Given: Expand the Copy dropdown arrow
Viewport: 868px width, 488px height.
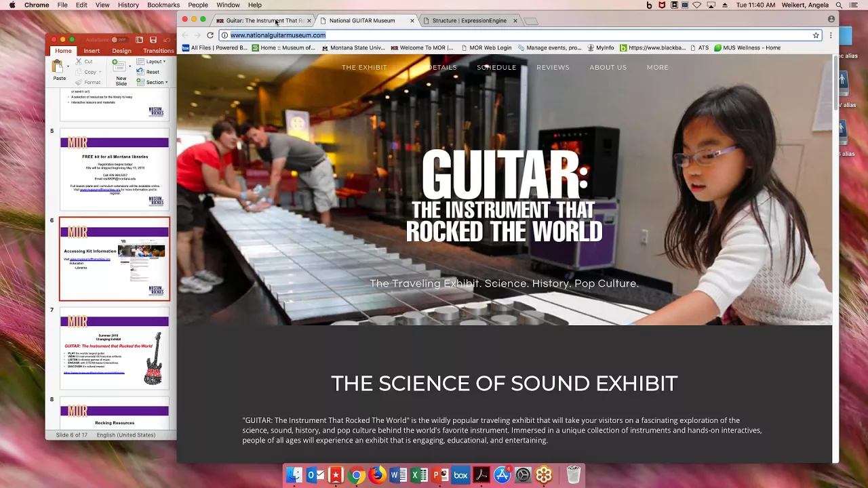Looking at the screenshot, I should tap(102, 72).
